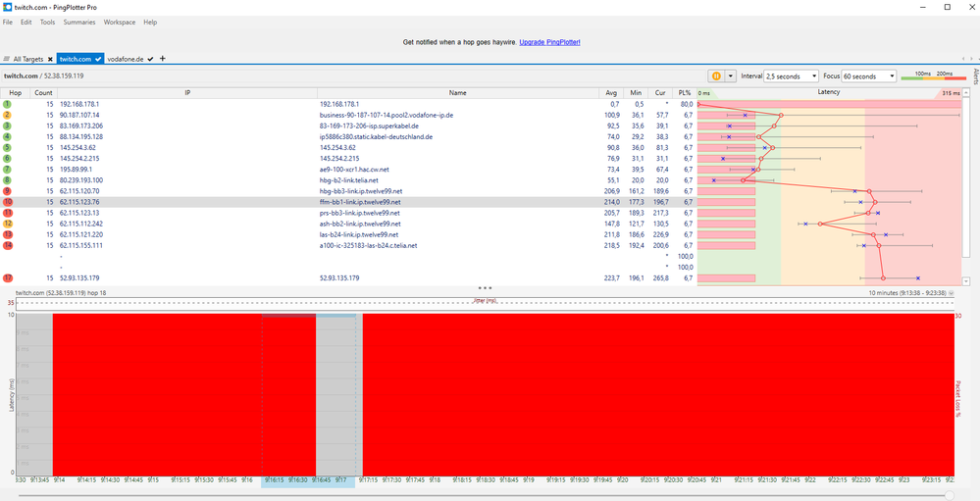Open the dropdown arrow beside the pause button
This screenshot has height=501, width=980.
[730, 75]
